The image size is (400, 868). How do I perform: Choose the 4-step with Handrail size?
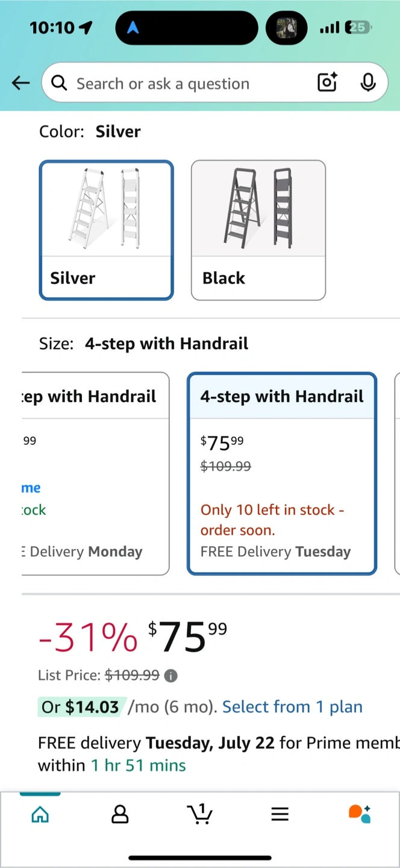[x=282, y=473]
